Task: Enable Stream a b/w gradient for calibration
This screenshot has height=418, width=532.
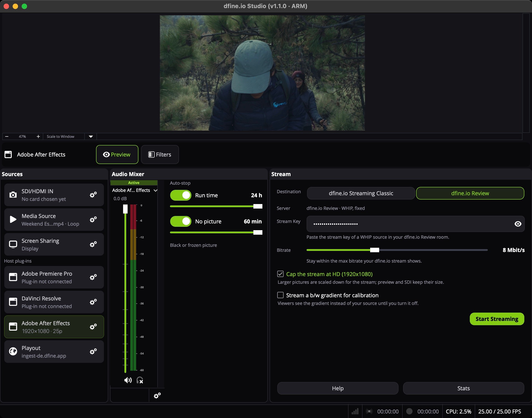Action: [x=280, y=295]
